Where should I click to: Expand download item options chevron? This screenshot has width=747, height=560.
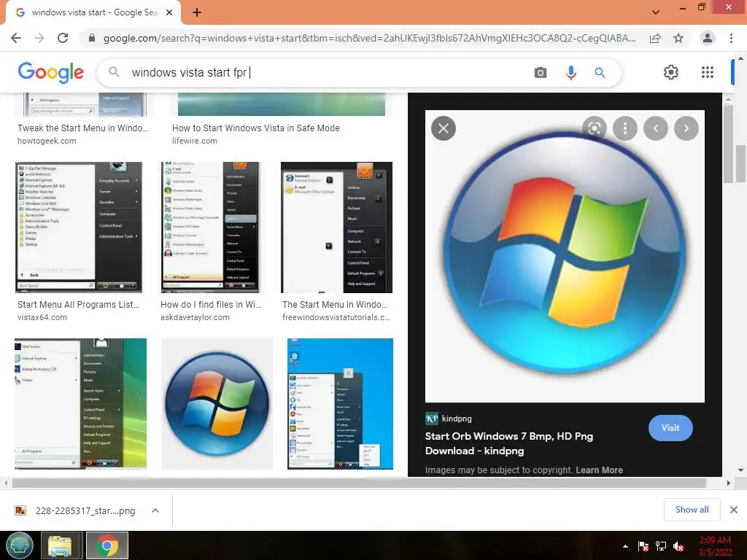point(155,510)
